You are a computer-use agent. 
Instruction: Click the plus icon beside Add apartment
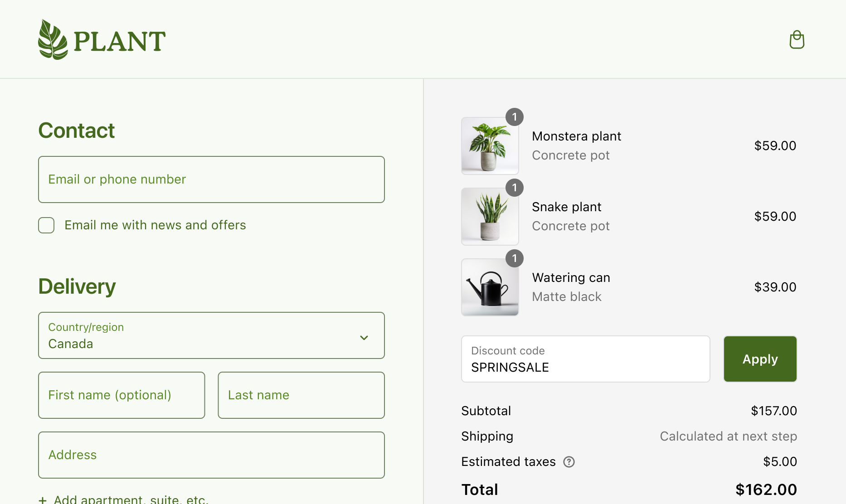43,500
